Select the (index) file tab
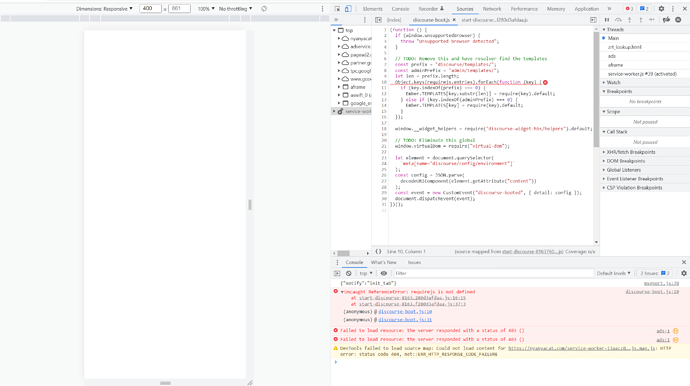Viewport: 690px width, 386px height. (394, 20)
